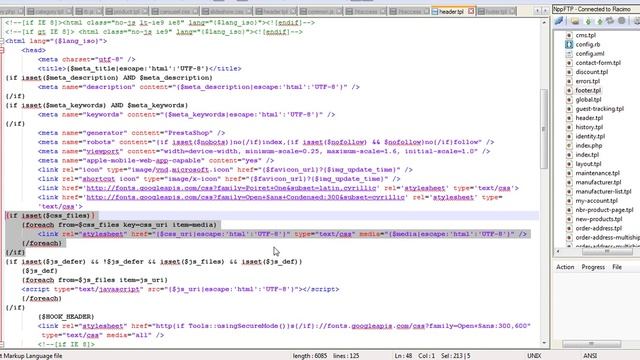
Task: Close the active header.tpl tab
Action: pyautogui.click(x=471, y=11)
